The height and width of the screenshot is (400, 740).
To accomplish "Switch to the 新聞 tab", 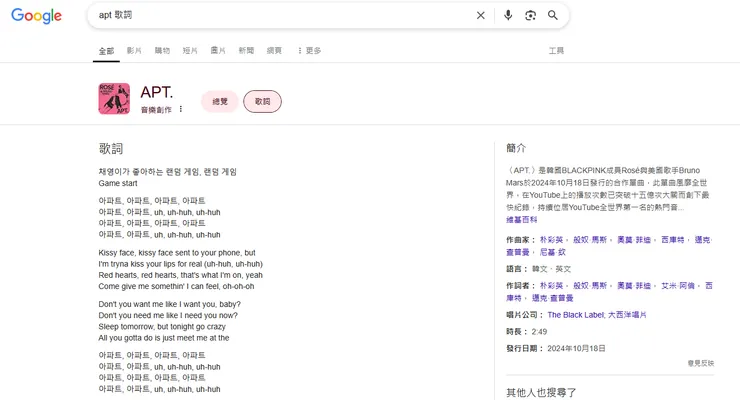I will point(246,50).
